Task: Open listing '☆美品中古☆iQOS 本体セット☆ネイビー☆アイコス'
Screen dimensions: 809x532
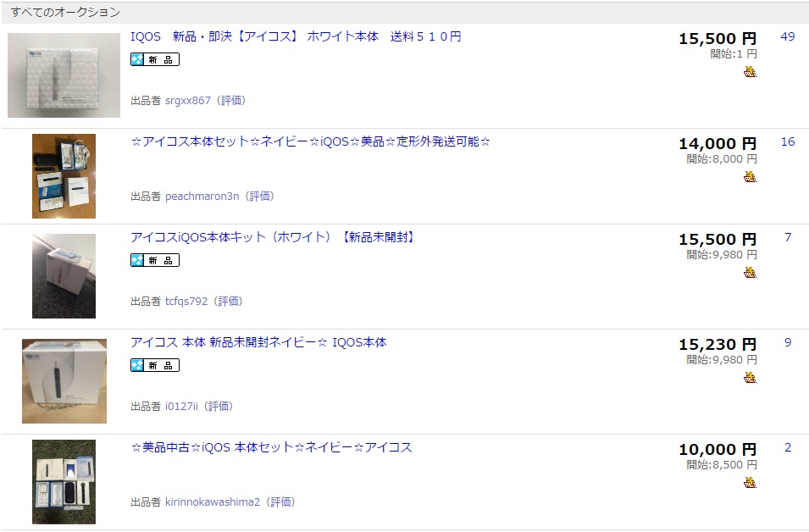Action: tap(271, 447)
